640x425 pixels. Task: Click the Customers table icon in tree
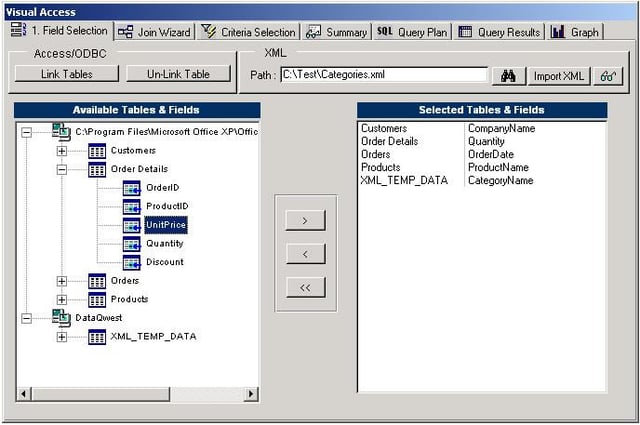pyautogui.click(x=97, y=151)
